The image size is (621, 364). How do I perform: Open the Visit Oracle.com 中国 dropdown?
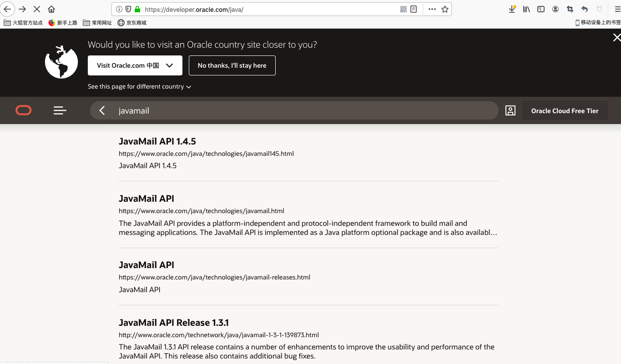pos(135,65)
